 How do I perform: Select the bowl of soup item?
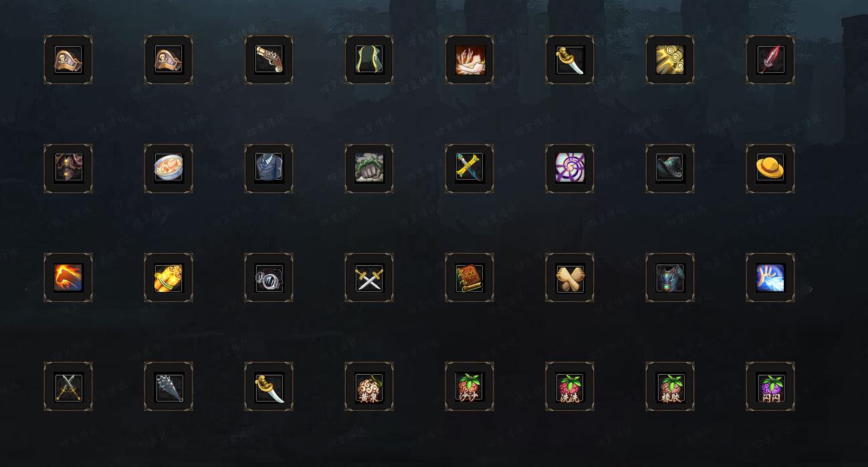click(169, 168)
